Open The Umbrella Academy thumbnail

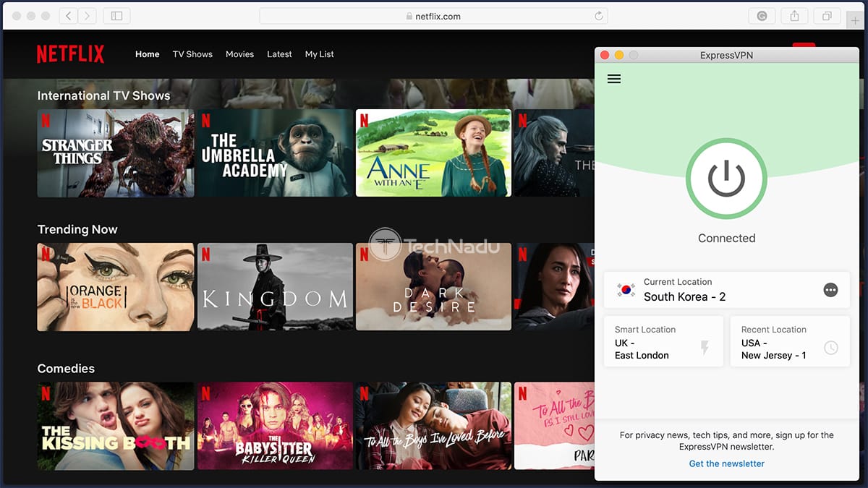(x=276, y=153)
